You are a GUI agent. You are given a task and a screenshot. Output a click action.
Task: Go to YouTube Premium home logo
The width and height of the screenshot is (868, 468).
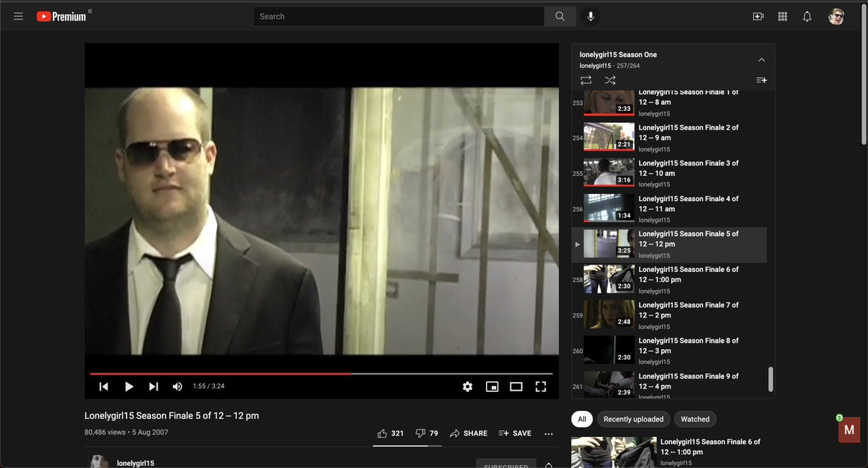61,16
